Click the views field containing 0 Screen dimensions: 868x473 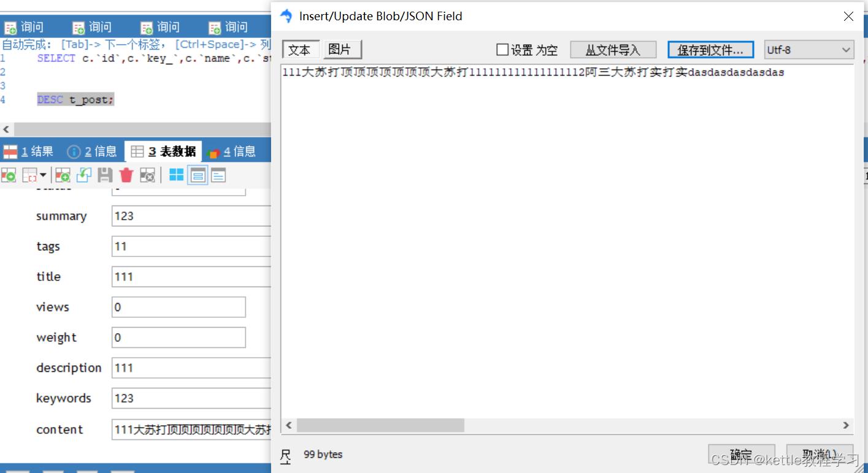pos(179,307)
